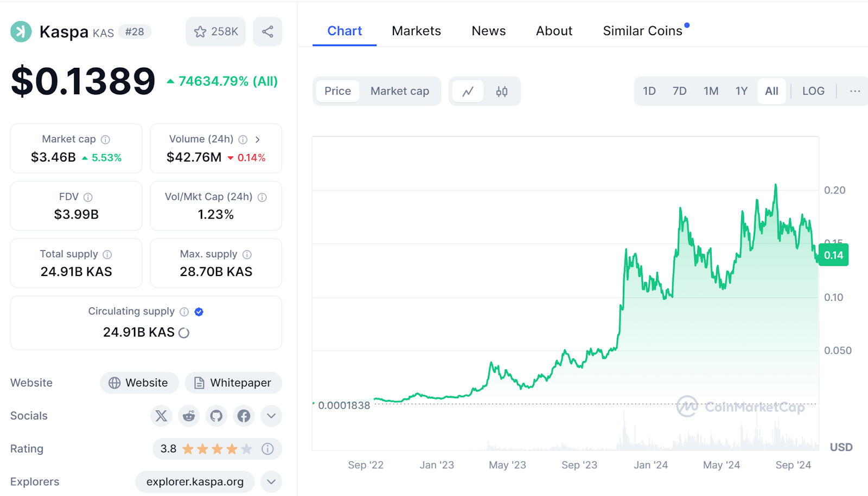Image resolution: width=868 pixels, height=496 pixels.
Task: Open the GitHub social link
Action: (x=216, y=416)
